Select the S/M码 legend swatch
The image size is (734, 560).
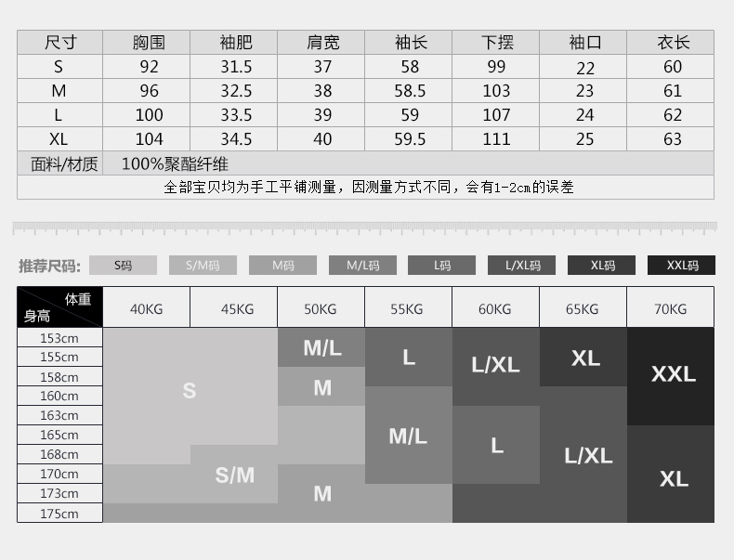(203, 266)
